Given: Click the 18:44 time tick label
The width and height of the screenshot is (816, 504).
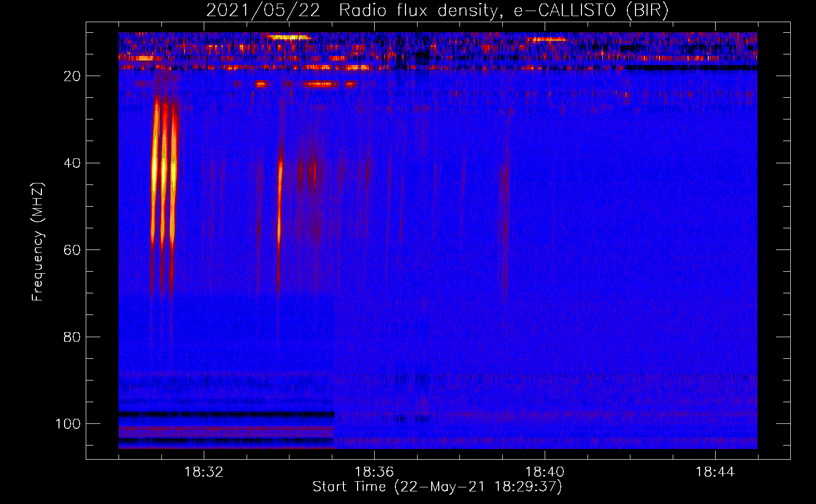Looking at the screenshot, I should pyautogui.click(x=715, y=472).
